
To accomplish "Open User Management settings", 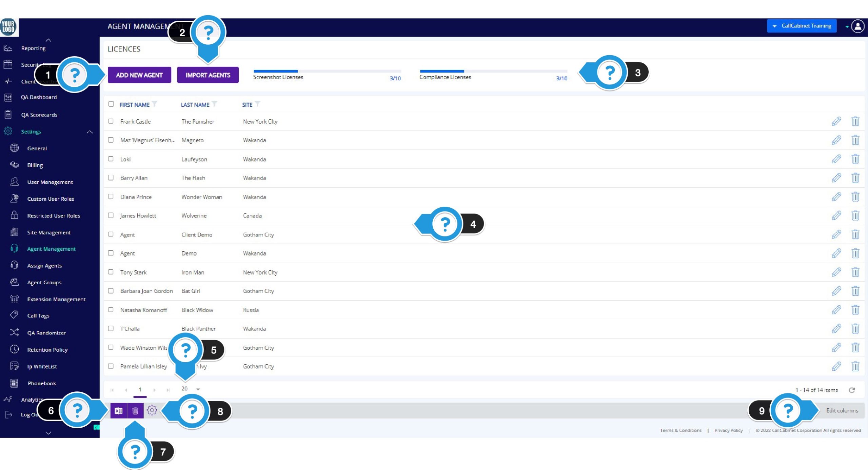I will coord(50,182).
